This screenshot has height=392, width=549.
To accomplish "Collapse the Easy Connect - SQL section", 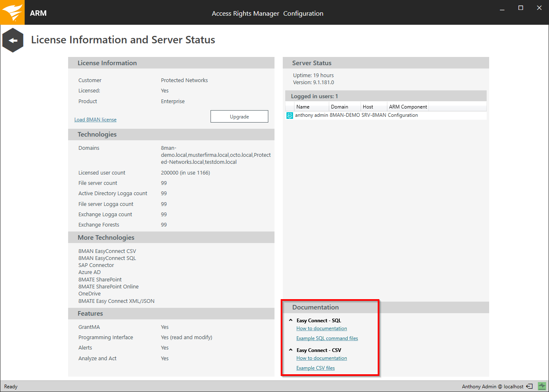I will coord(291,320).
